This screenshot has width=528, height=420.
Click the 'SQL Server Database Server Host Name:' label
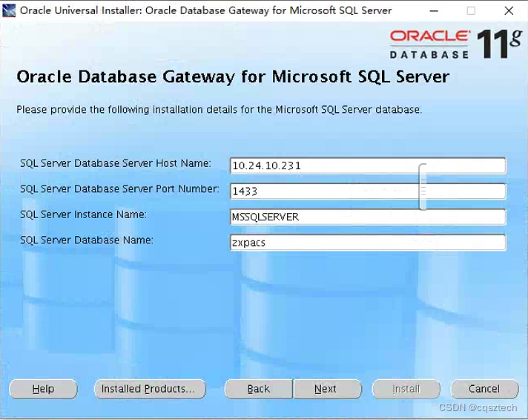point(116,163)
